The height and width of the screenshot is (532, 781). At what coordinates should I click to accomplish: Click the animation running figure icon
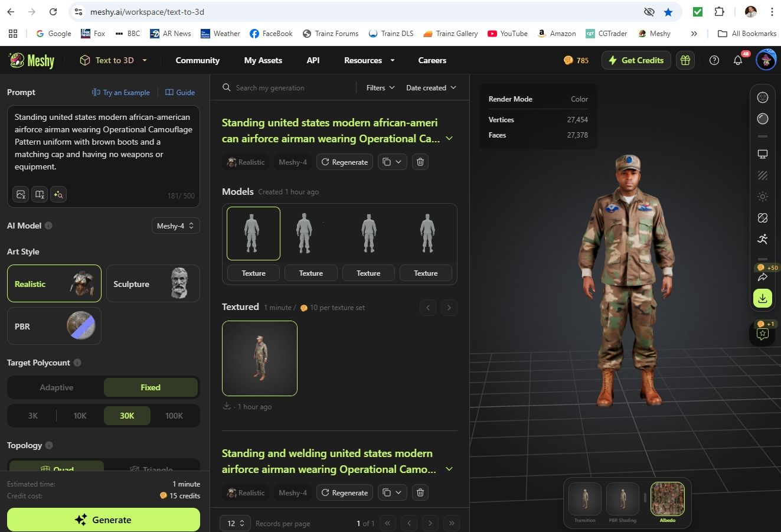[x=762, y=239]
